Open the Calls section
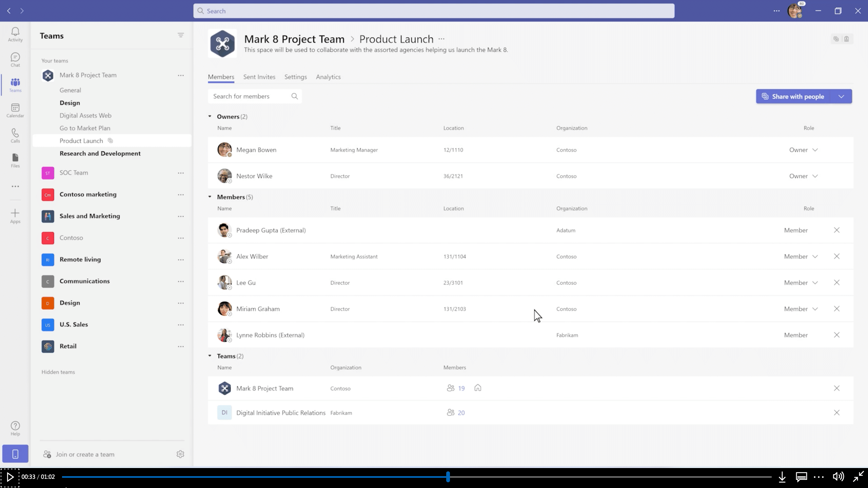This screenshot has height=488, width=868. pos(15,135)
